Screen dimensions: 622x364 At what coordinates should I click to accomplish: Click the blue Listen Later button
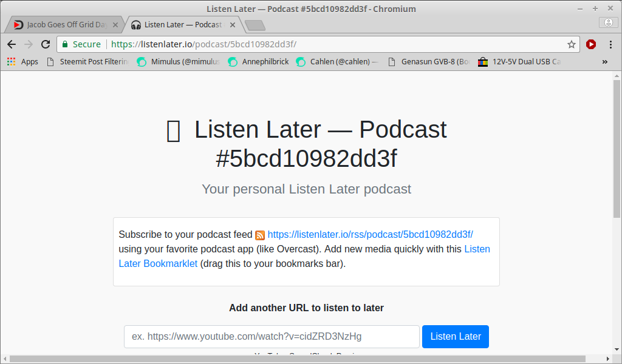[456, 337]
